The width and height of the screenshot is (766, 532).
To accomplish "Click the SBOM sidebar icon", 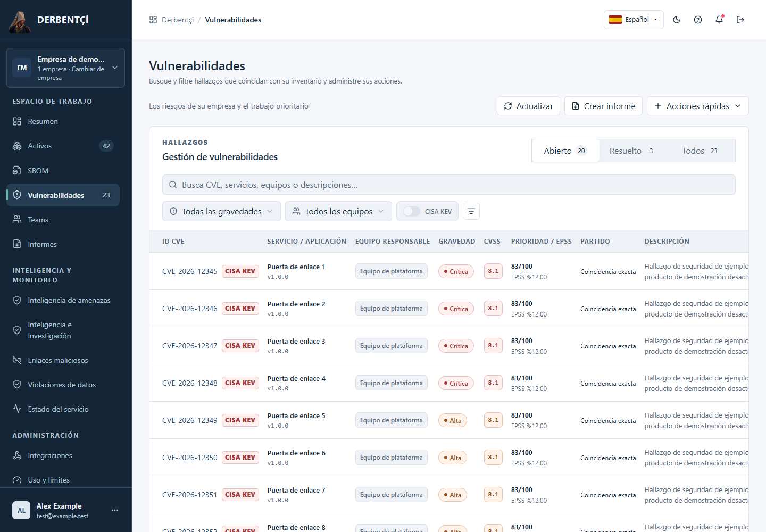I will click(17, 171).
